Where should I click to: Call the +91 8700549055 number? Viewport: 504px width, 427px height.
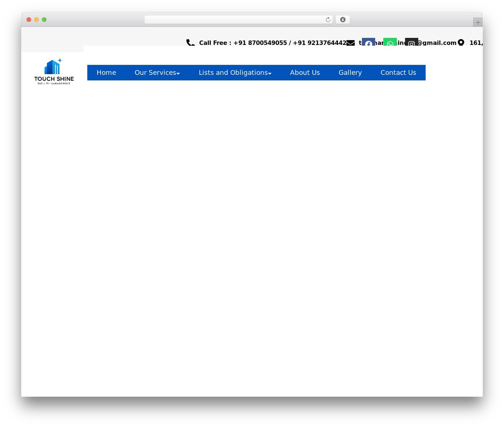point(260,43)
